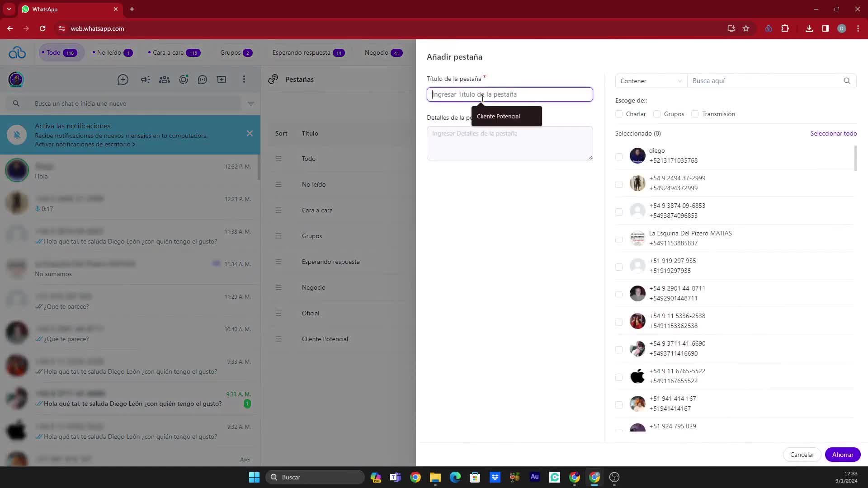868x488 pixels.
Task: Open the user profile avatar
Action: [16, 80]
